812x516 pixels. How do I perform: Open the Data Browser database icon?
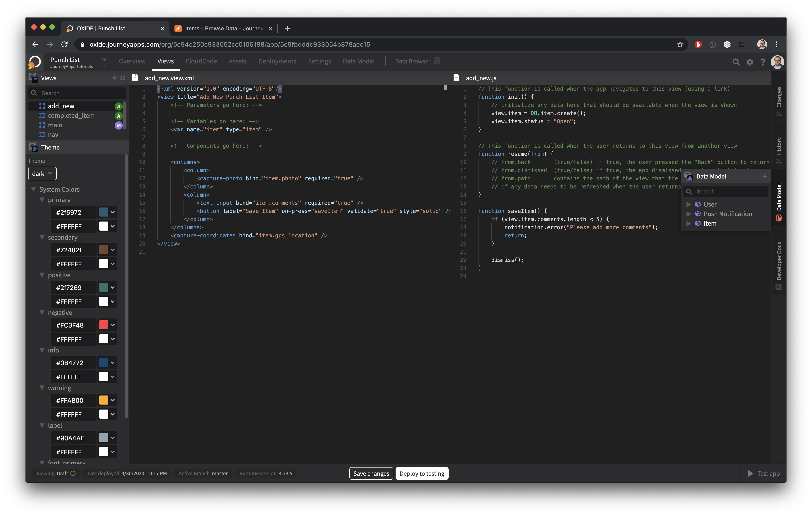point(437,61)
